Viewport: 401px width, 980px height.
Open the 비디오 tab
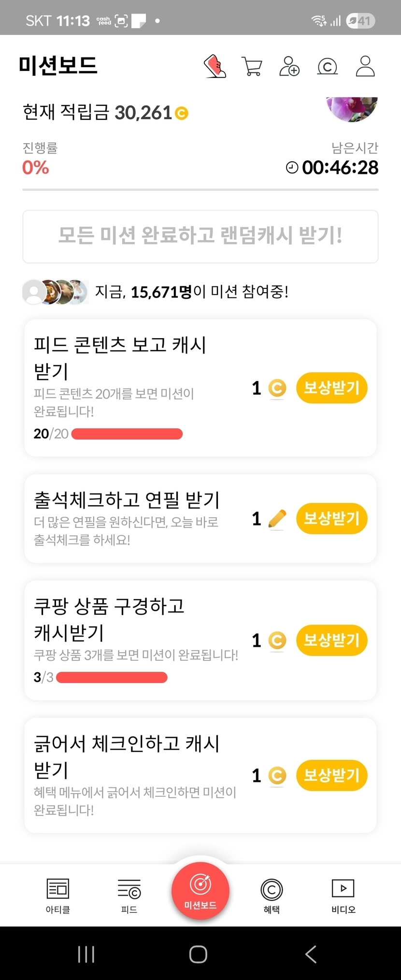coord(343,895)
